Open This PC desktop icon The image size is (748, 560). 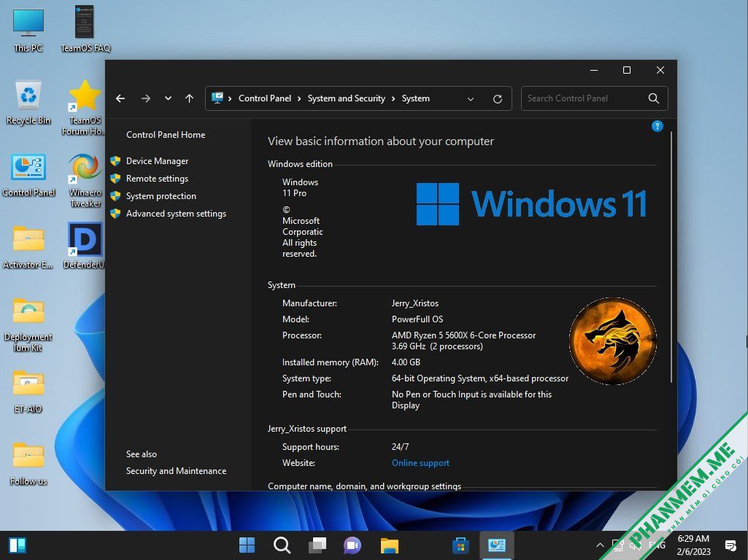tap(28, 30)
